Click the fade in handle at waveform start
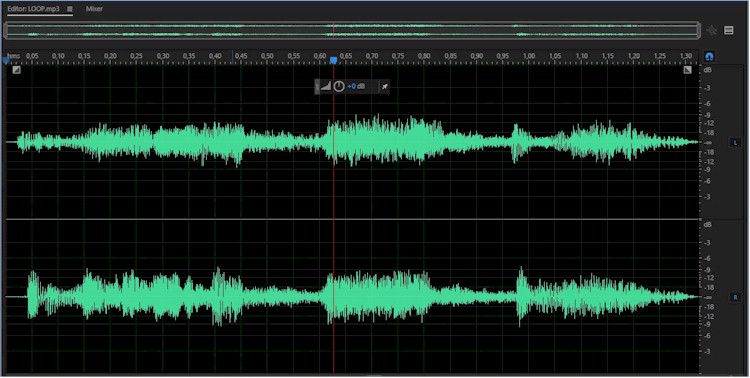Viewport: 750px width, 378px height. tap(17, 70)
